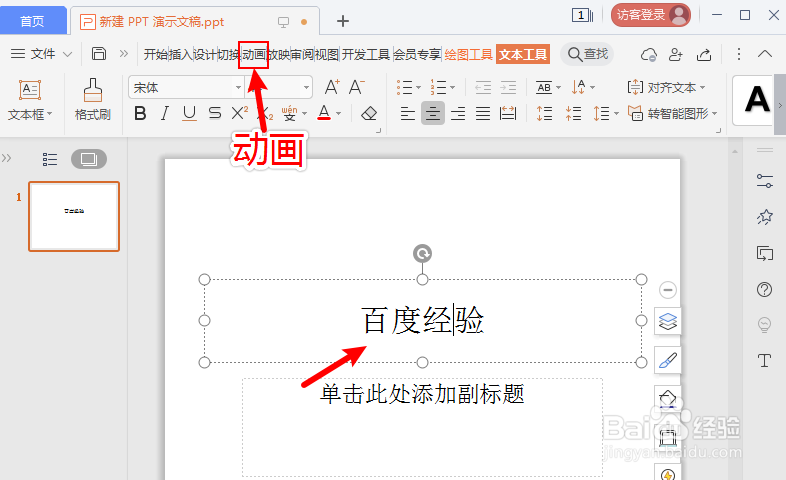Apply distributed alignment
Viewport: 786px width, 480px height.
(508, 114)
